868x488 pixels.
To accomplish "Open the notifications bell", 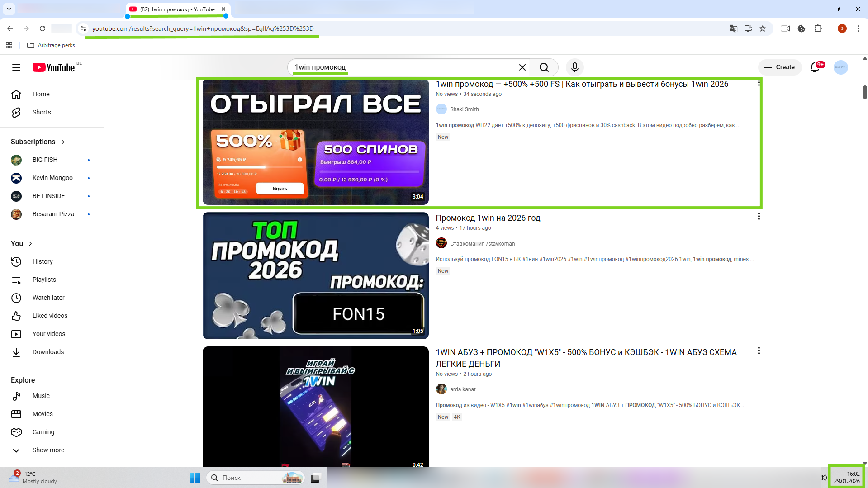I will (815, 67).
